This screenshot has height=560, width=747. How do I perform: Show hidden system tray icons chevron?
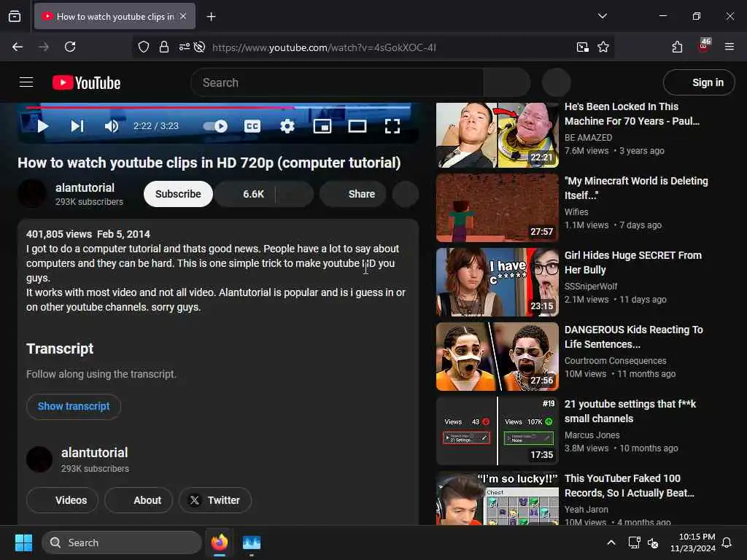(611, 542)
